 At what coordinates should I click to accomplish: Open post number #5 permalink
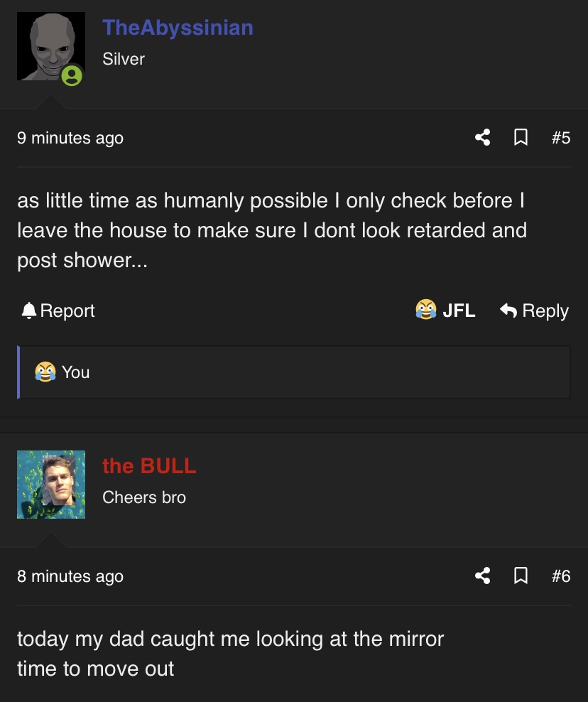click(x=561, y=137)
